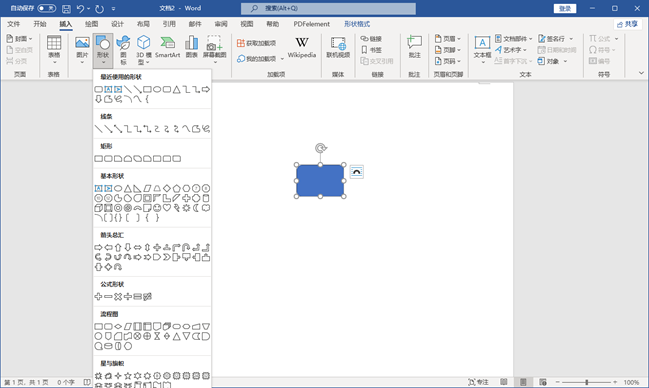
Task: Toggle the AutoSave switch
Action: (46, 8)
